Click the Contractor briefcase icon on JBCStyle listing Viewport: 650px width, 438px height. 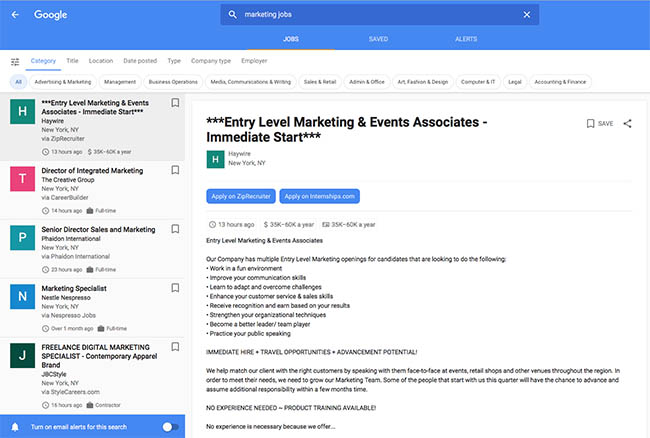click(90, 405)
